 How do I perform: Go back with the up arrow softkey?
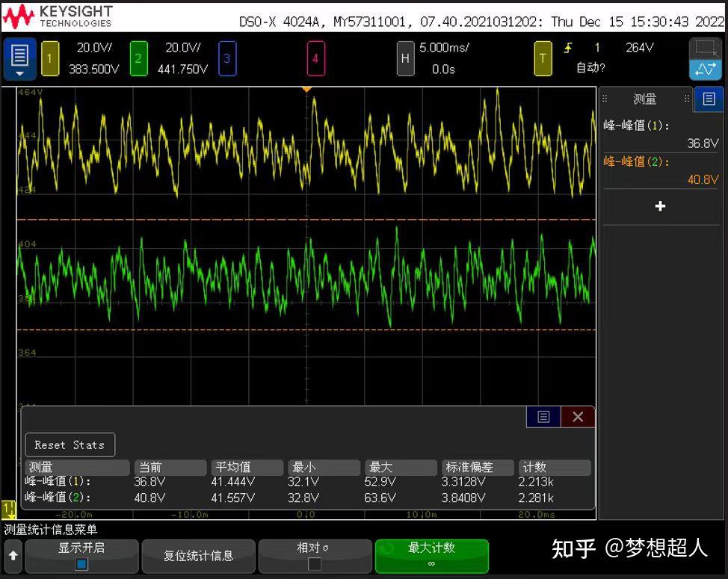(x=13, y=555)
